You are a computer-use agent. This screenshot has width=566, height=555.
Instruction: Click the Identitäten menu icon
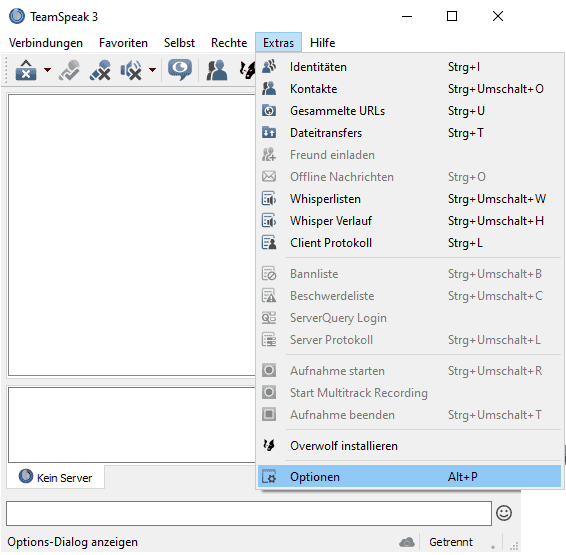pyautogui.click(x=269, y=67)
